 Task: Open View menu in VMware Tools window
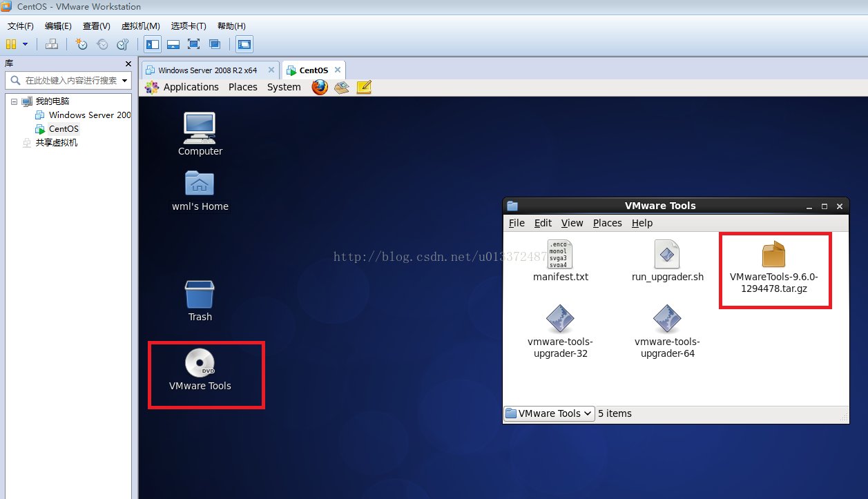572,223
